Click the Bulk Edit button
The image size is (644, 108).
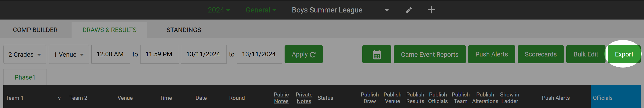coord(585,54)
